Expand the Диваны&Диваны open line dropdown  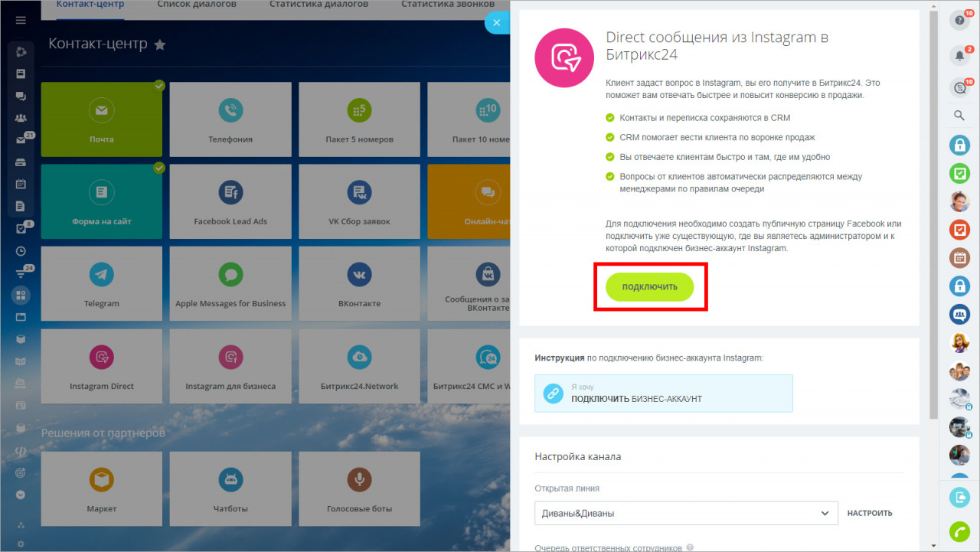[686, 513]
